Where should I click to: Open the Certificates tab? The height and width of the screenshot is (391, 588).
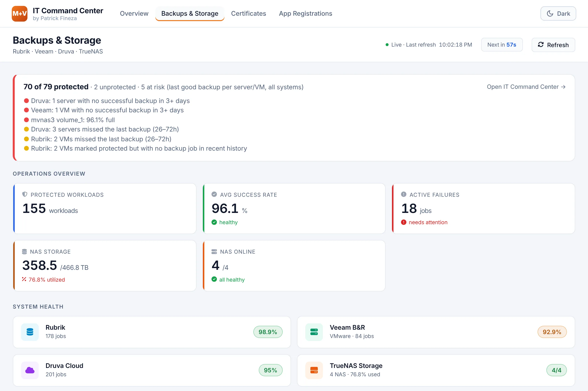coord(248,13)
